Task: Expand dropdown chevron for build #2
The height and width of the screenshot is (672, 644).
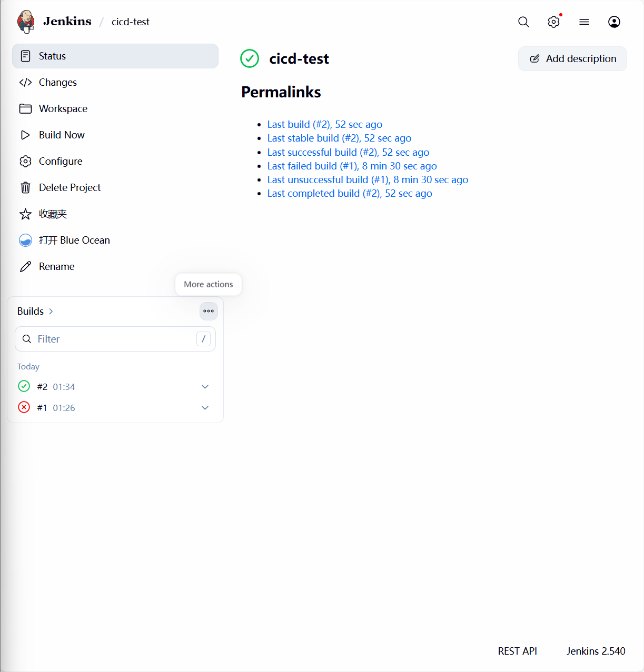Action: coord(205,387)
